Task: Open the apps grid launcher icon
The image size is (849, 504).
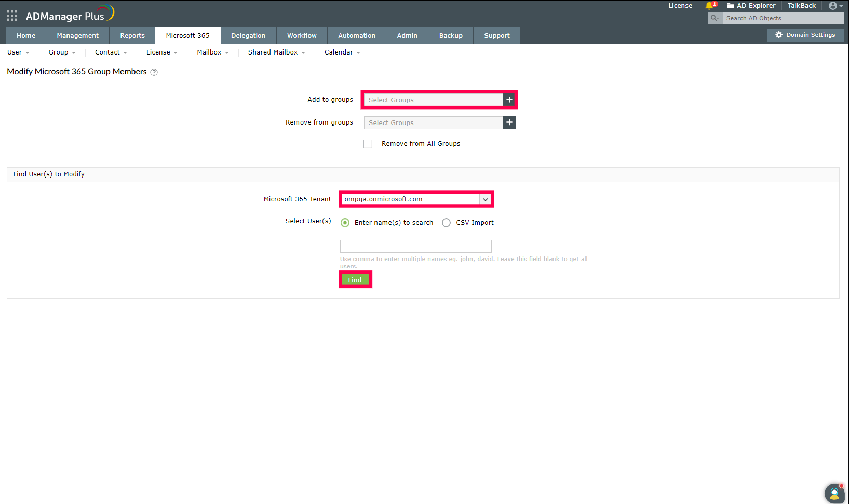Action: (x=12, y=16)
